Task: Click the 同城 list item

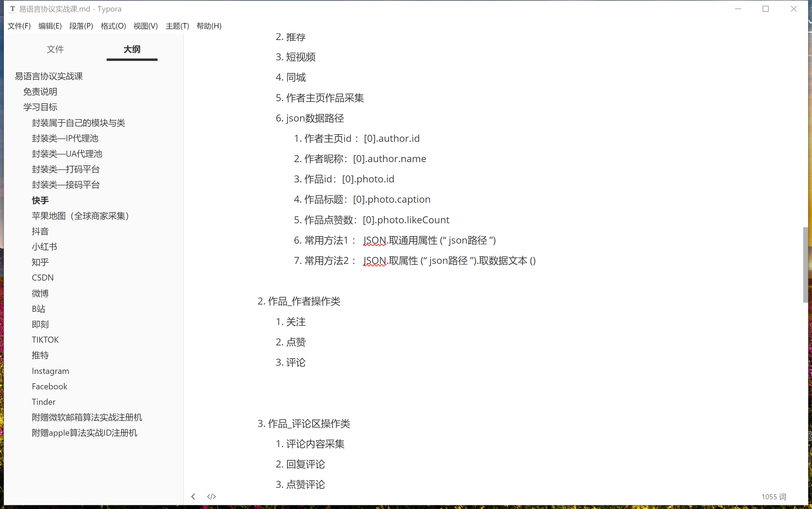Action: pyautogui.click(x=296, y=78)
